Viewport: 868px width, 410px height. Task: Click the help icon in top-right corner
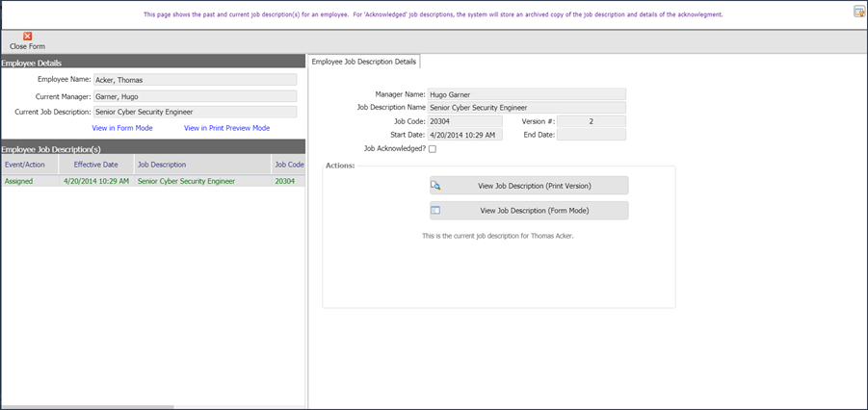point(858,12)
